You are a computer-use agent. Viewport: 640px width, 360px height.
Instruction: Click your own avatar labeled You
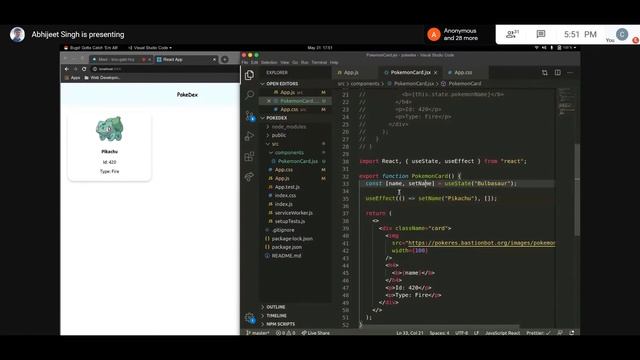[622, 34]
